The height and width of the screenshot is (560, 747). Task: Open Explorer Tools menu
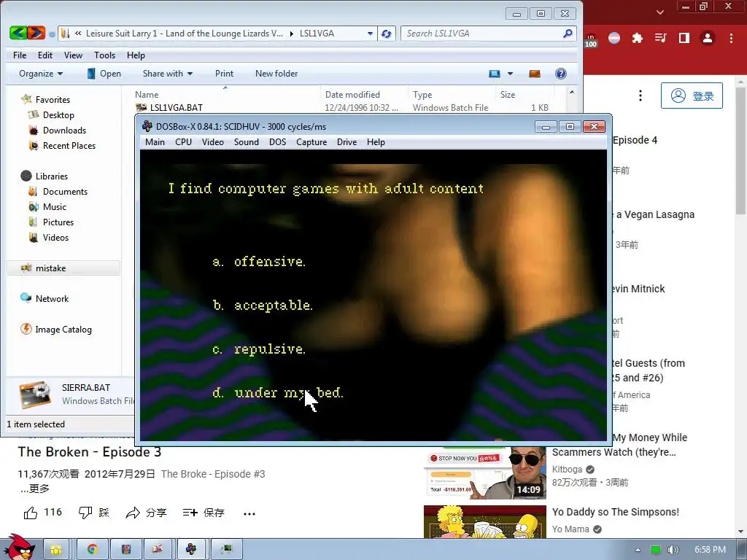(x=105, y=55)
